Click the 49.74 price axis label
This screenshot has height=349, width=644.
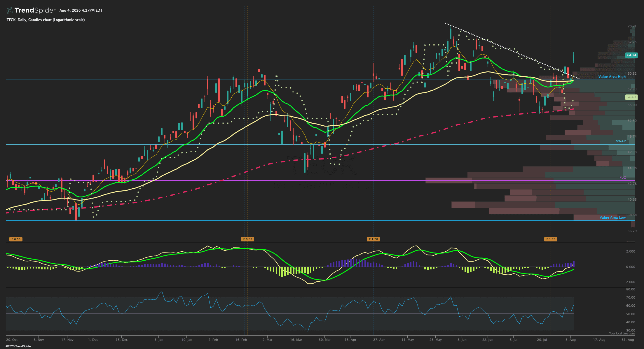click(x=632, y=136)
